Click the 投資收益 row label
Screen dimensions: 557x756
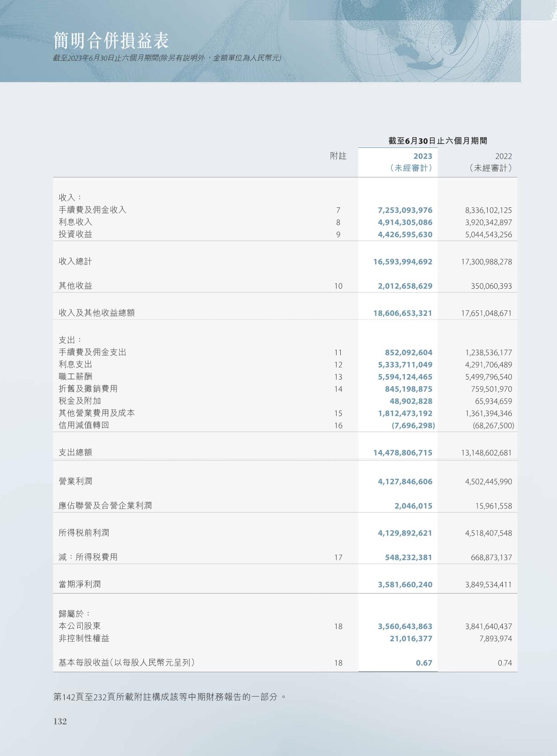point(75,235)
